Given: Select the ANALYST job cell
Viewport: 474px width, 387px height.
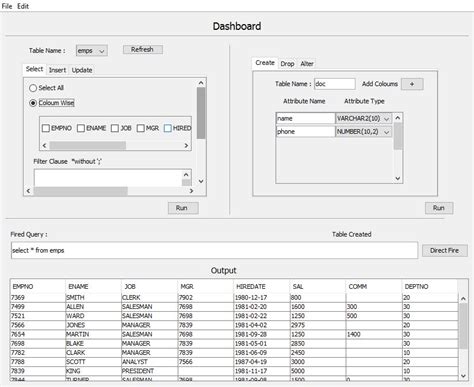Looking at the screenshot, I should [149, 362].
